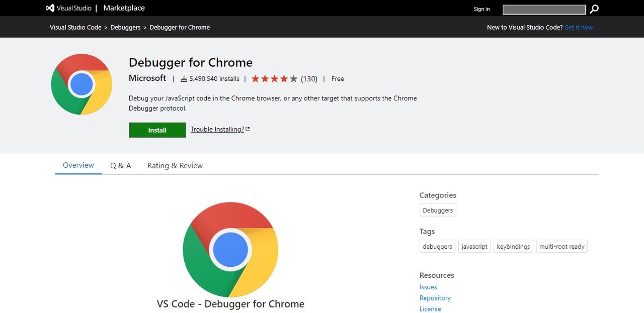The height and width of the screenshot is (313, 644).
Task: Click the keybindings tag
Action: click(x=513, y=246)
